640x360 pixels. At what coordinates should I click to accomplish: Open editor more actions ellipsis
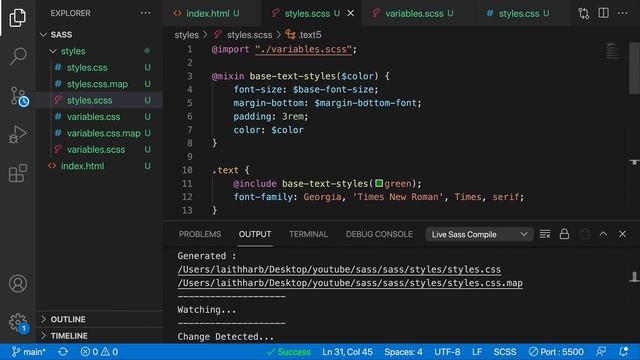click(x=622, y=13)
